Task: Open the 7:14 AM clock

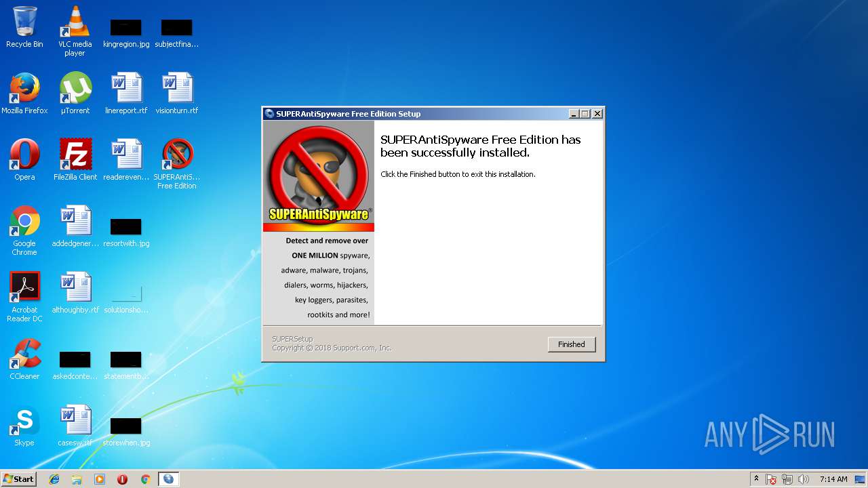Action: [833, 479]
